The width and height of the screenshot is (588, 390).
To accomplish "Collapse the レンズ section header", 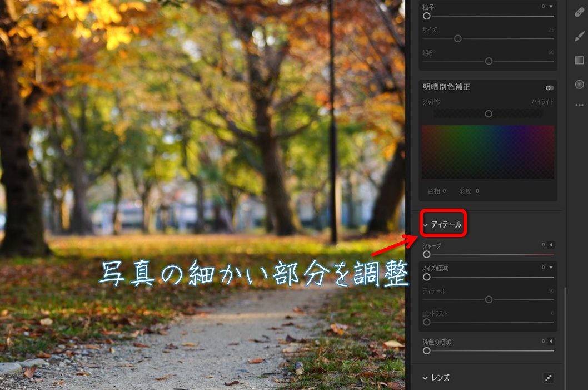I will [436, 378].
